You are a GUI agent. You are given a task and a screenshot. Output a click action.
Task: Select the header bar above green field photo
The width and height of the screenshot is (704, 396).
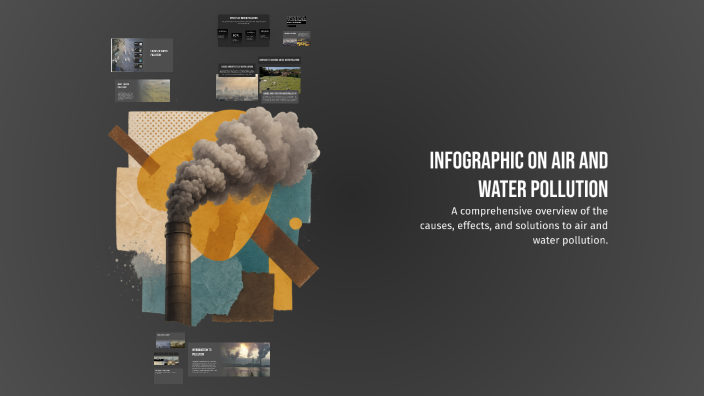(279, 60)
